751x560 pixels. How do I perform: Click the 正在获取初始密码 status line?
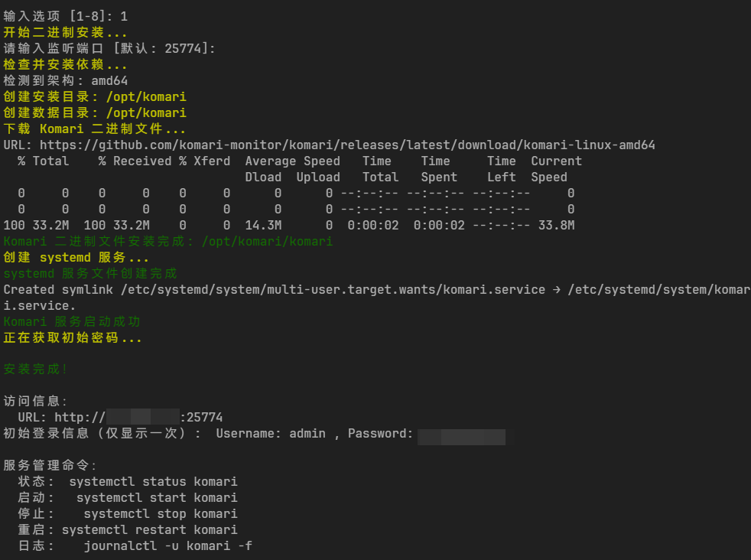(72, 338)
